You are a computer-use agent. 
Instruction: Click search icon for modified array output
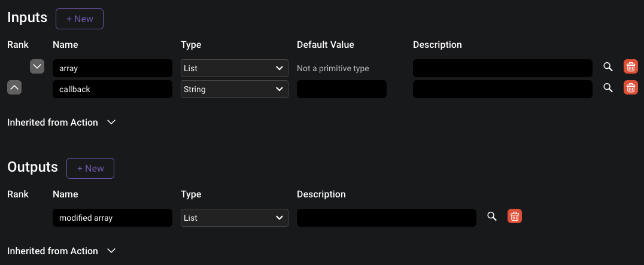point(491,217)
